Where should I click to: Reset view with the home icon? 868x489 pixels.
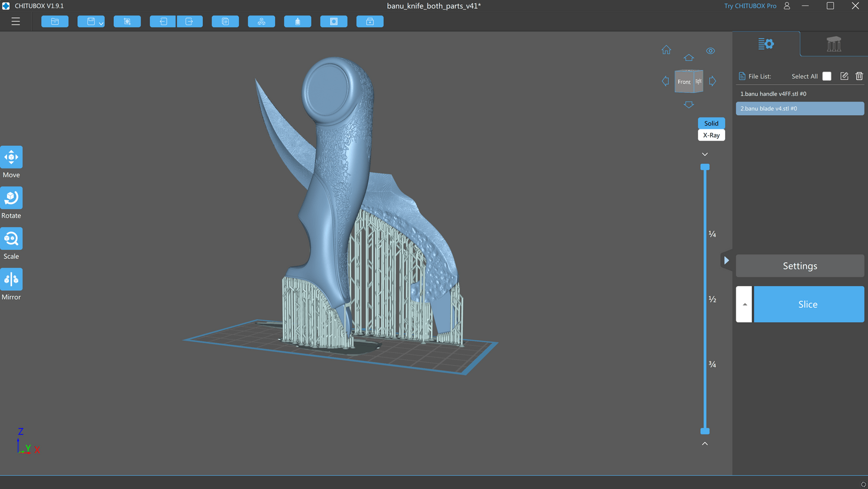coord(666,50)
